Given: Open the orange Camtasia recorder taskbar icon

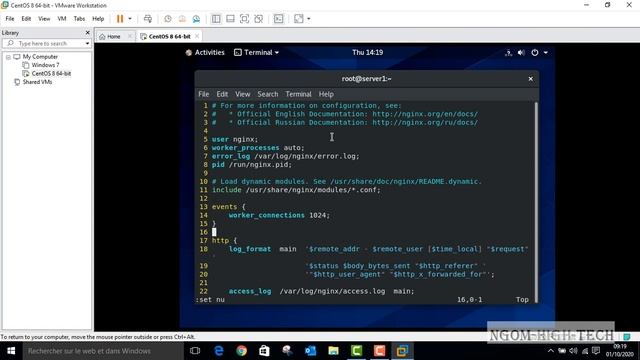Looking at the screenshot, I should tap(379, 351).
